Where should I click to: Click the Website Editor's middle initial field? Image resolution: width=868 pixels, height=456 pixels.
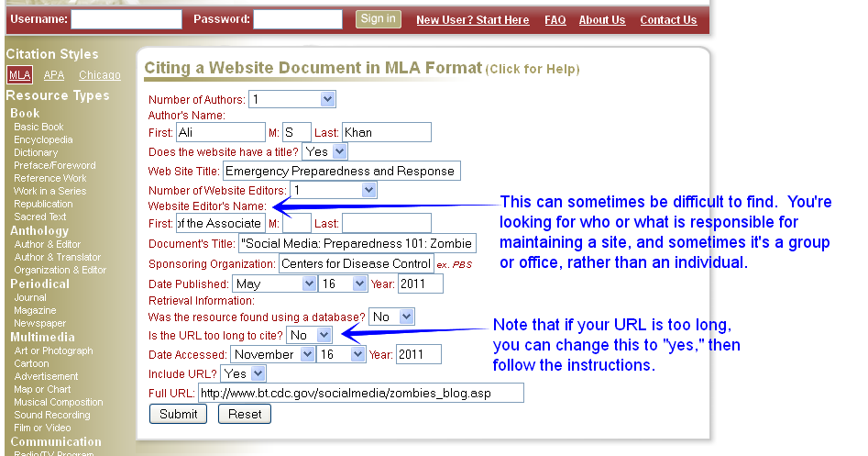click(x=297, y=223)
